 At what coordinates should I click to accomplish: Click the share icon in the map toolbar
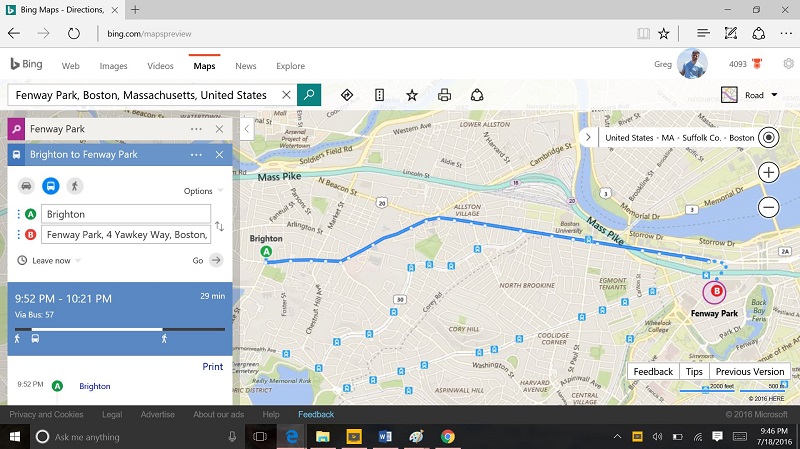tap(477, 95)
